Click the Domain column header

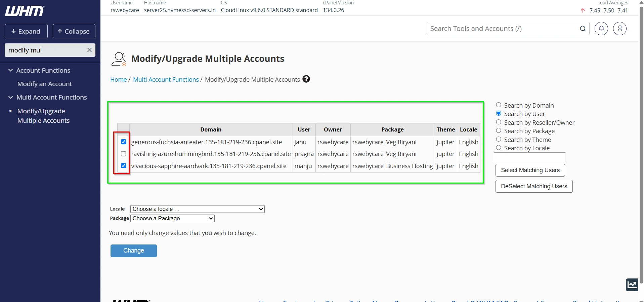(x=211, y=129)
